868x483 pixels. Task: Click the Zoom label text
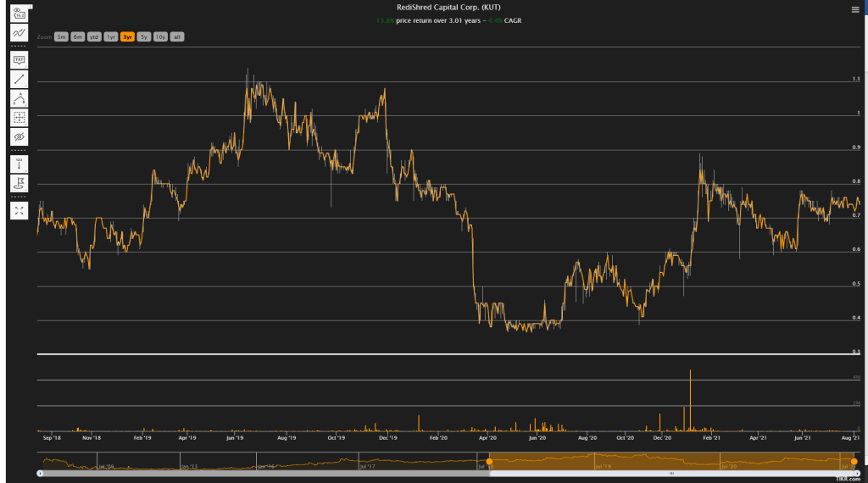pyautogui.click(x=44, y=37)
